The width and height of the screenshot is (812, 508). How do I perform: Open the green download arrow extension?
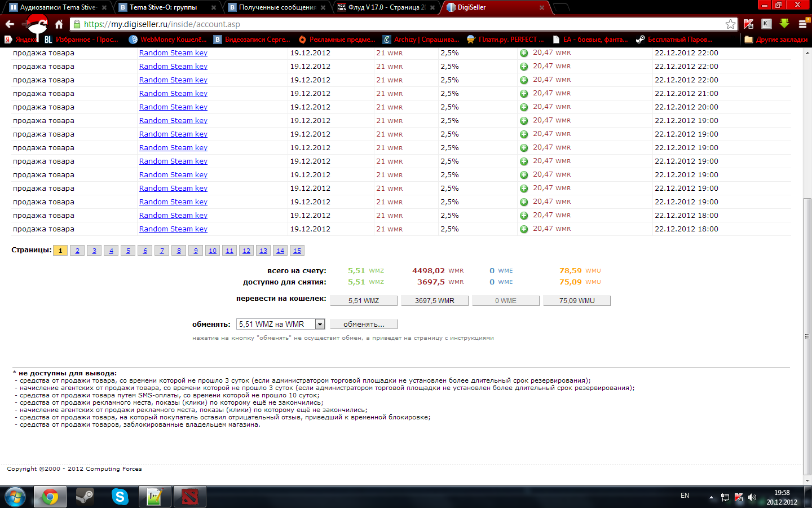[784, 24]
